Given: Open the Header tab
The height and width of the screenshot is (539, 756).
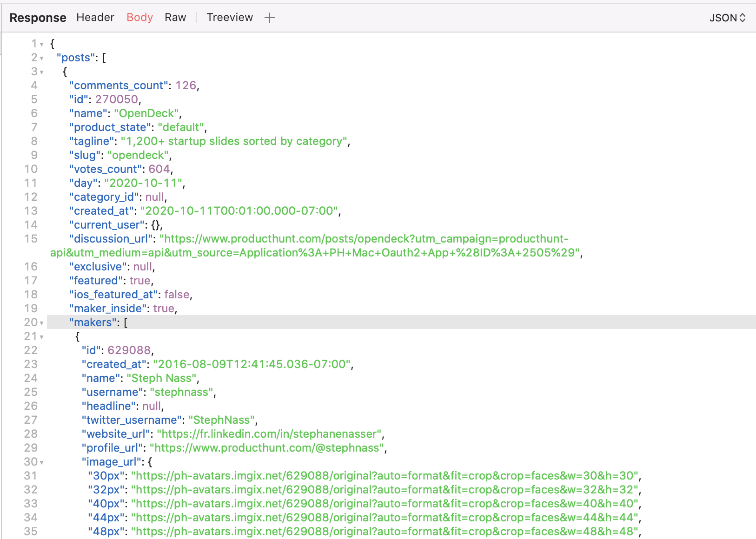Looking at the screenshot, I should (x=95, y=17).
